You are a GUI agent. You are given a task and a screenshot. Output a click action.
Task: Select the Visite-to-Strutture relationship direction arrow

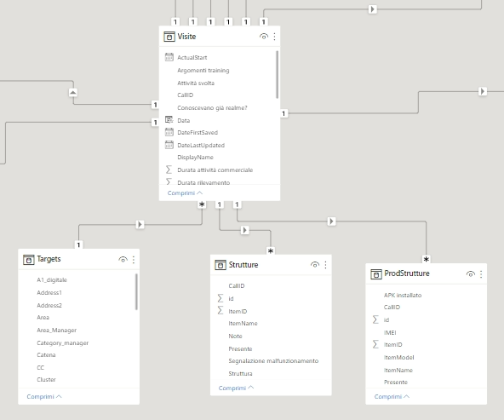click(x=245, y=230)
